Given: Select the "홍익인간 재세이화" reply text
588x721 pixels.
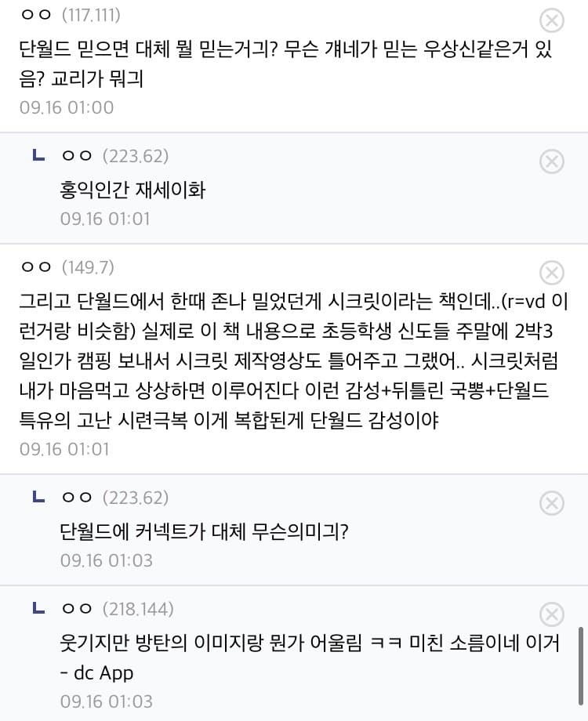Looking at the screenshot, I should click(x=132, y=189).
